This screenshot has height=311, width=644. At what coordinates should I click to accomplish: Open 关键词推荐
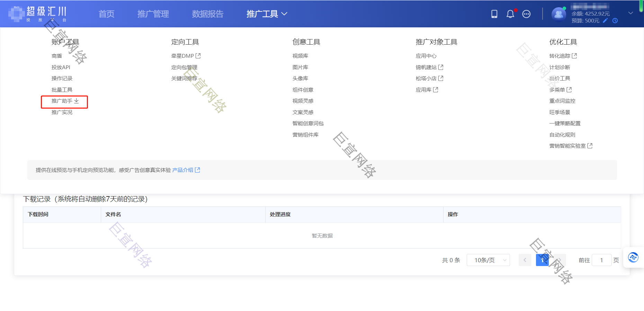click(184, 78)
